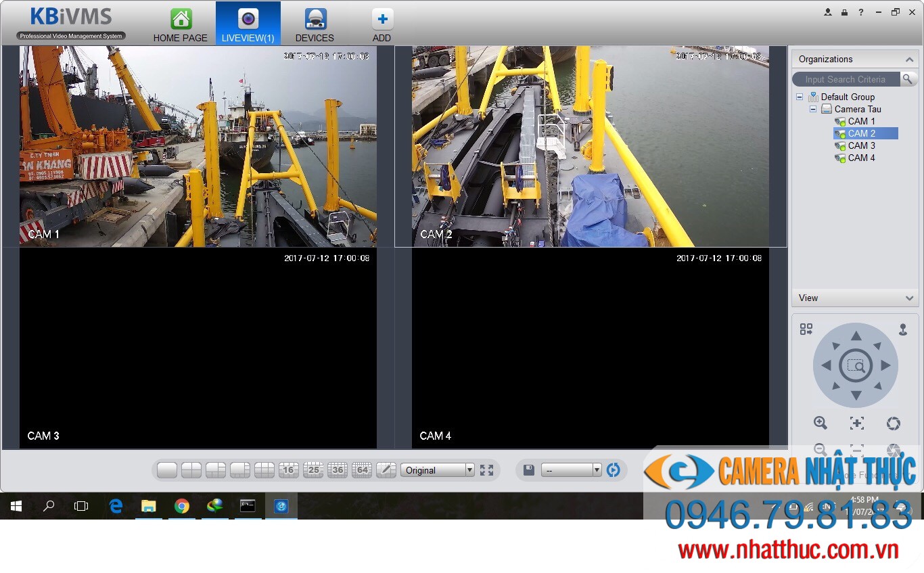Open the iris with the aperture icon
Viewport: 924px width, 573px height.
894,423
